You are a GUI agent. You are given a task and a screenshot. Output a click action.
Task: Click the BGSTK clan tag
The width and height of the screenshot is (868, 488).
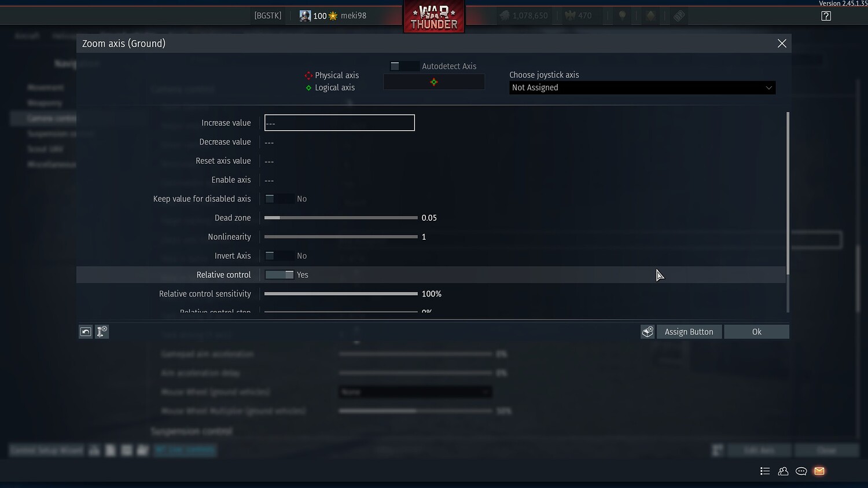coord(267,16)
